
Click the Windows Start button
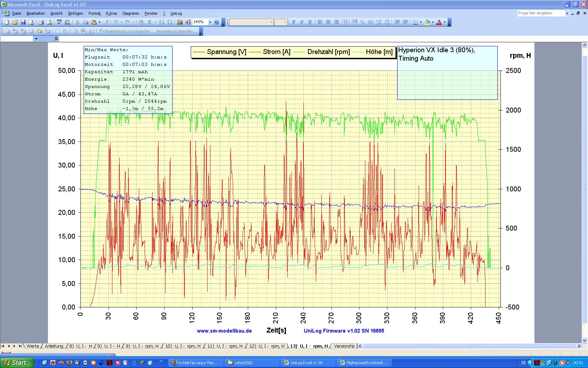pyautogui.click(x=17, y=363)
